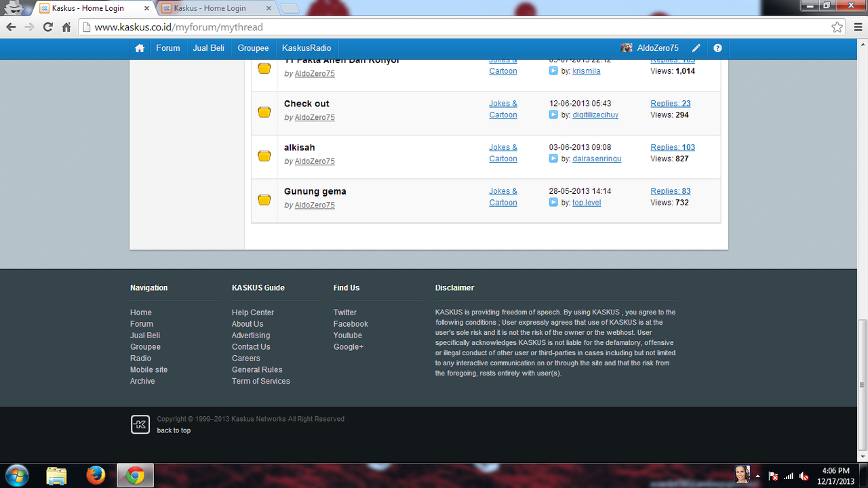The width and height of the screenshot is (868, 488).
Task: Click the Kaskus logo in the footer
Action: (140, 424)
